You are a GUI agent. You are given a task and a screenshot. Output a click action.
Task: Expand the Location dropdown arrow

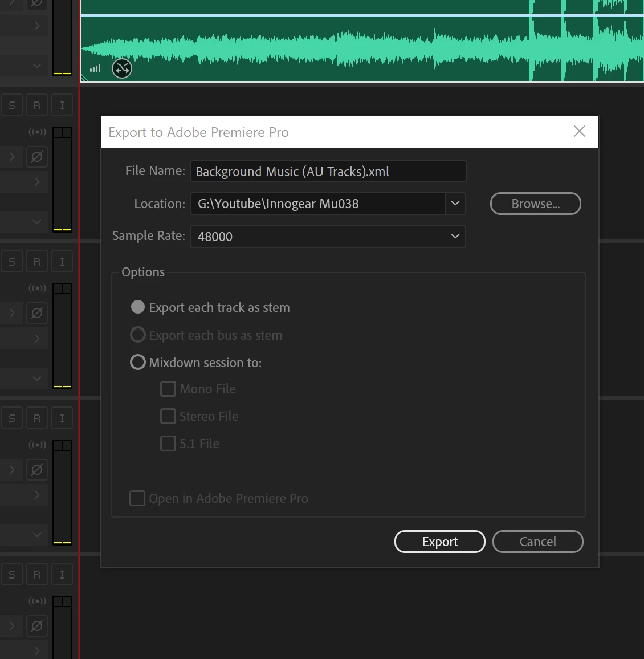click(455, 204)
